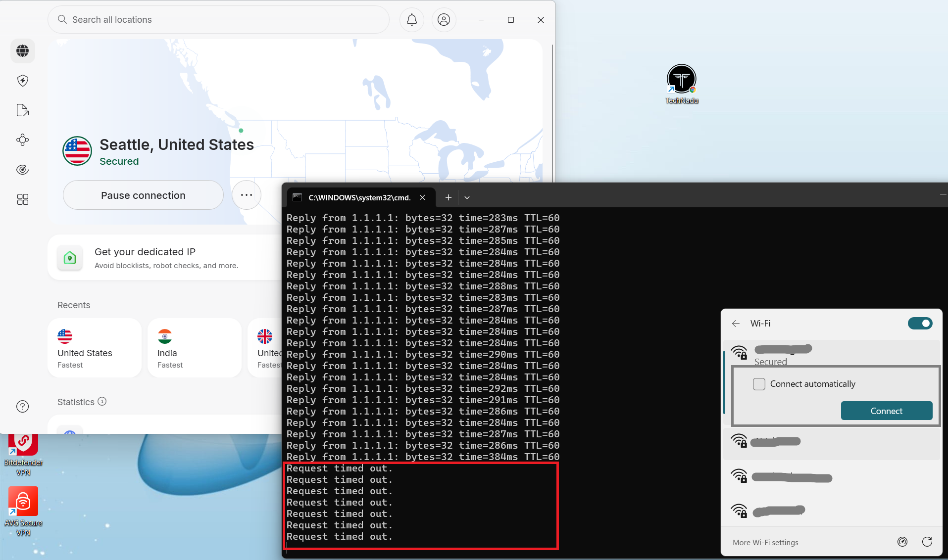Click Pause connection button
Image resolution: width=948 pixels, height=560 pixels.
(x=144, y=195)
